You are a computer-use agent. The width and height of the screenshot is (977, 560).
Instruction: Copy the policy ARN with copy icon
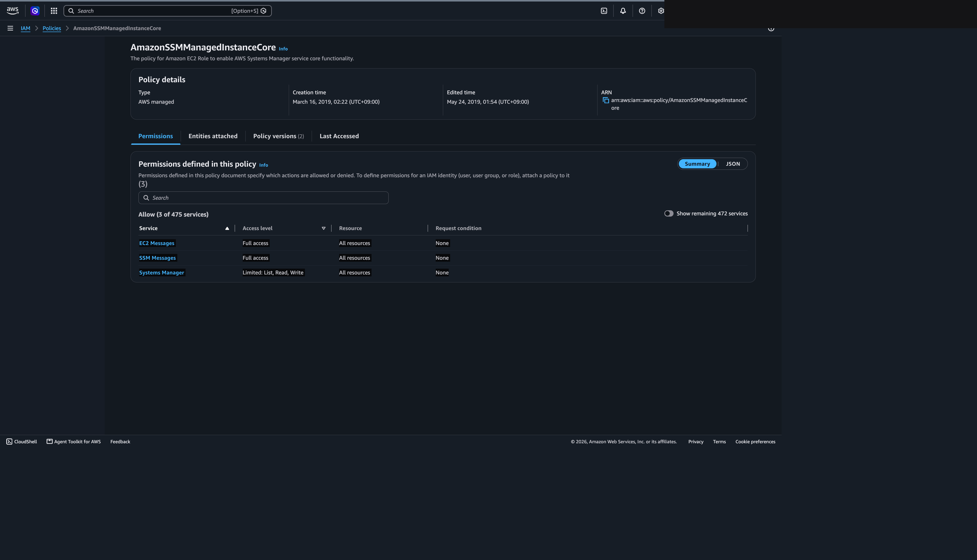[x=606, y=100]
